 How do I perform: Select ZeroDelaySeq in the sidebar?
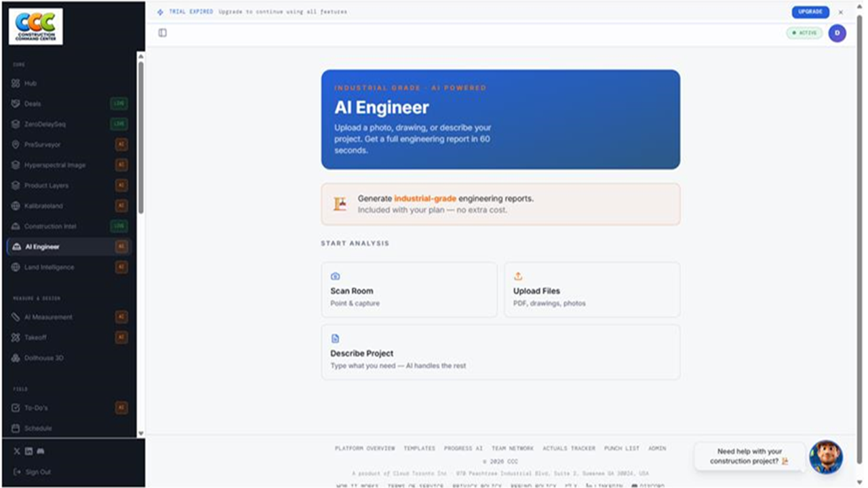(68, 124)
